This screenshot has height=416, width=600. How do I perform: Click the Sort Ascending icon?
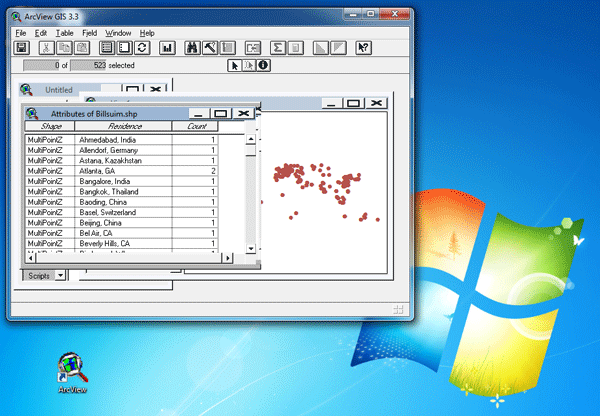[x=321, y=48]
